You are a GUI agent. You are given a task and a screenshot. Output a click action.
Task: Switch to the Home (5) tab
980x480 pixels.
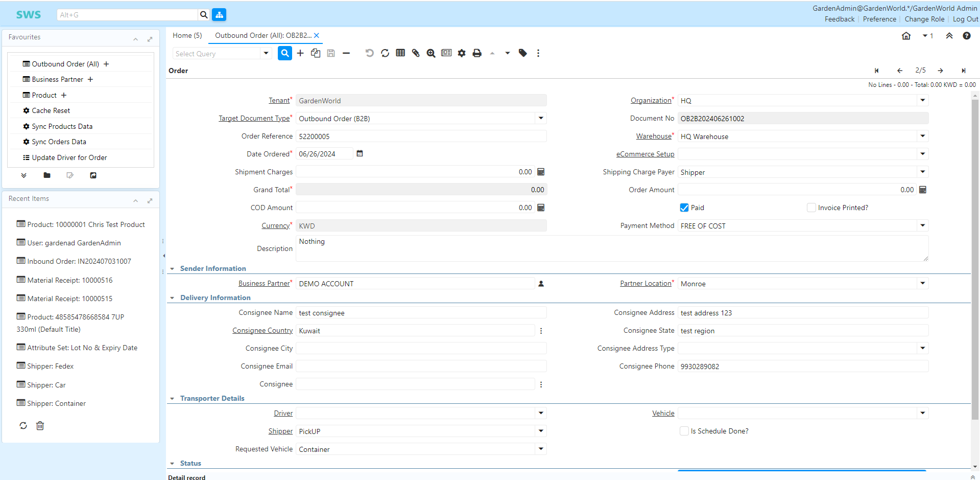[x=187, y=35]
